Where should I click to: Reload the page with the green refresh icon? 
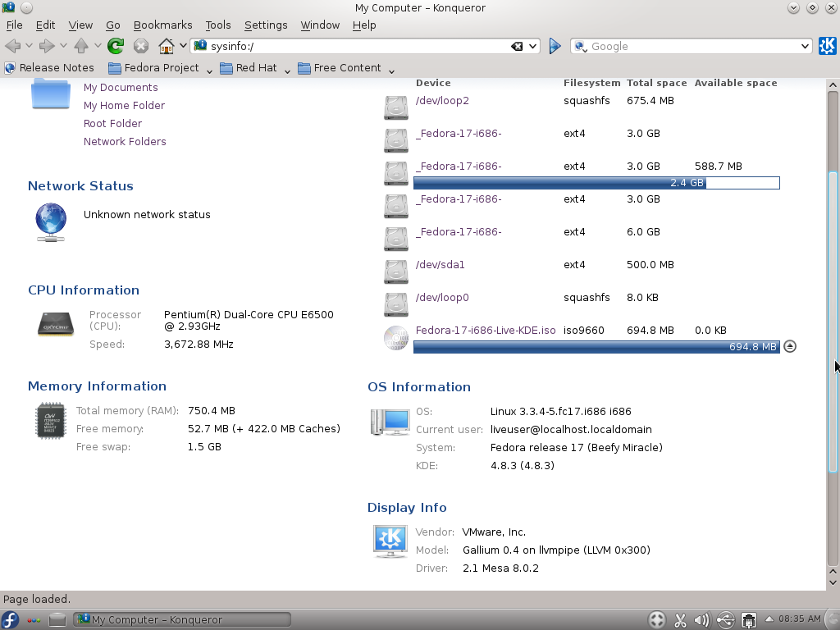pos(115,46)
